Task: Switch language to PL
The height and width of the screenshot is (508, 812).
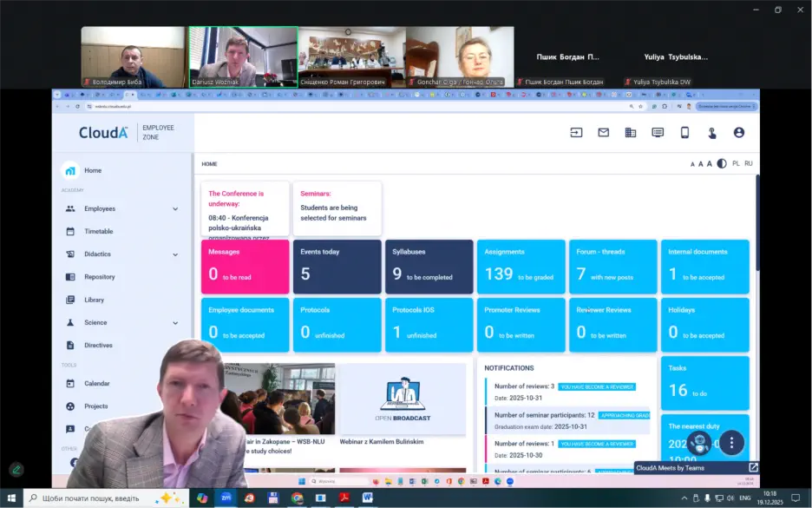Action: tap(736, 163)
